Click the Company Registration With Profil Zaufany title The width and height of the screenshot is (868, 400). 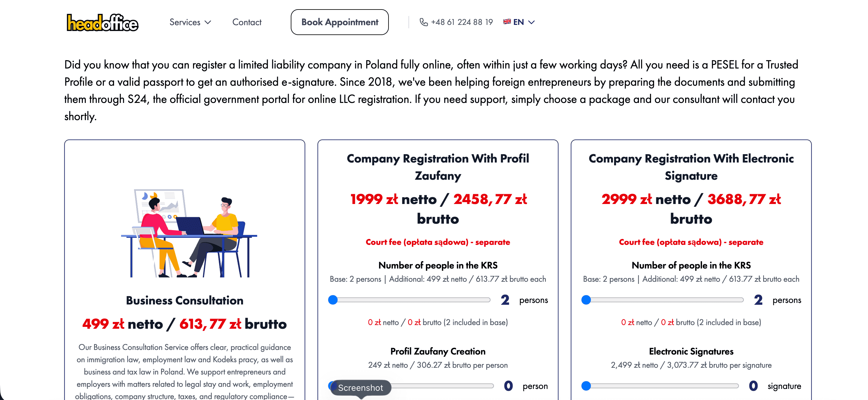click(438, 167)
